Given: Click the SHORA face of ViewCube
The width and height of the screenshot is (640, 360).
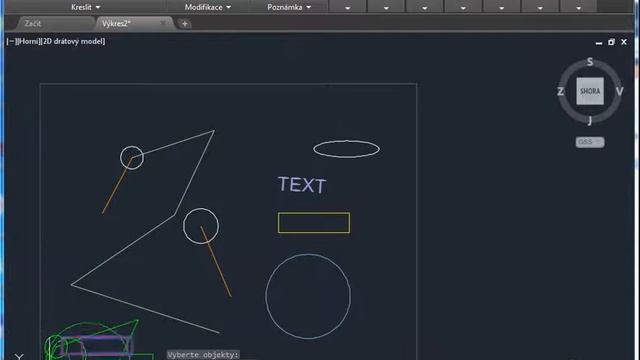Looking at the screenshot, I should 590,91.
